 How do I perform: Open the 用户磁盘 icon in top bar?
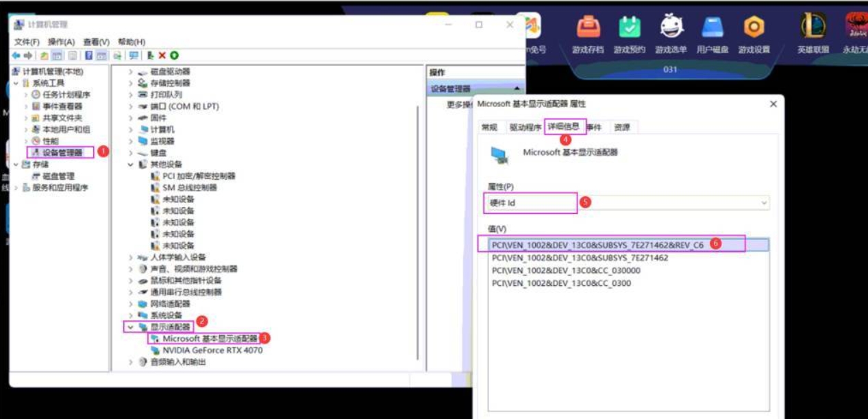(712, 27)
